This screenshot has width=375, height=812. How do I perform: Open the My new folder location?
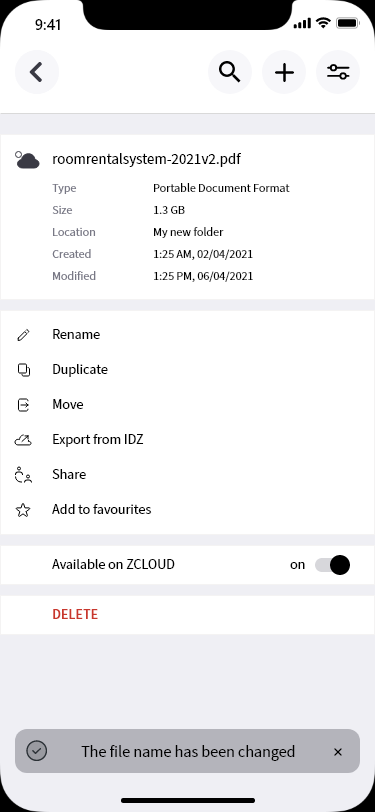[188, 232]
